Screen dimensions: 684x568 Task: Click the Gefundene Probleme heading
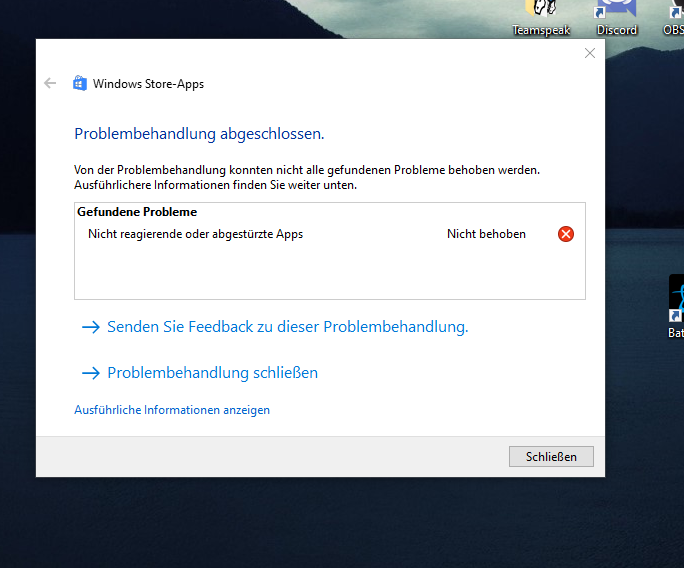(x=137, y=212)
